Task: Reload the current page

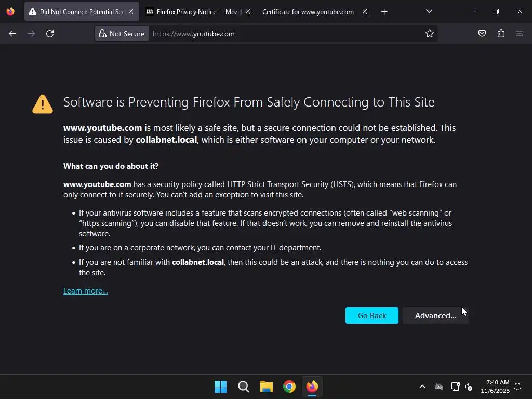Action: (50, 34)
